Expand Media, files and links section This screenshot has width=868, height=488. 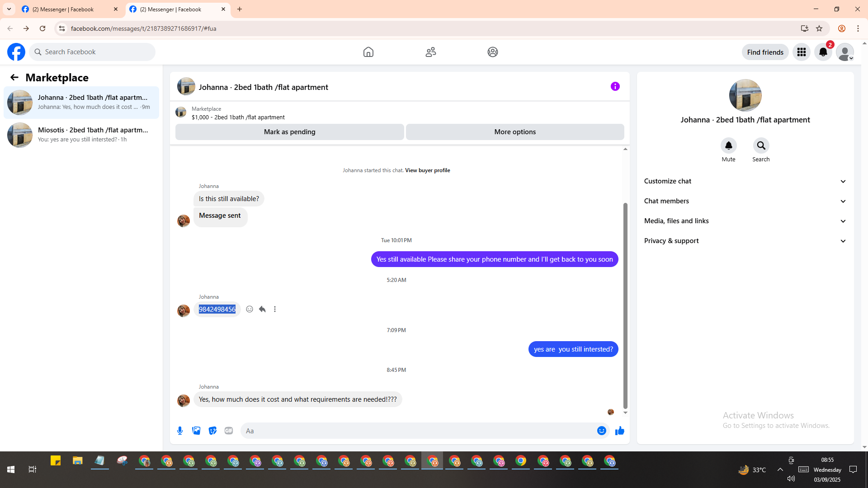745,221
